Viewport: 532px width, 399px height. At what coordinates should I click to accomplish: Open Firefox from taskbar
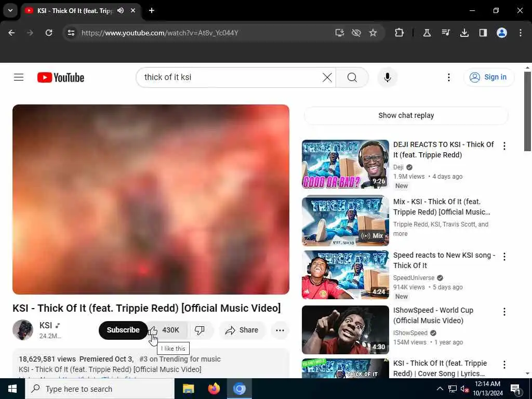click(214, 389)
